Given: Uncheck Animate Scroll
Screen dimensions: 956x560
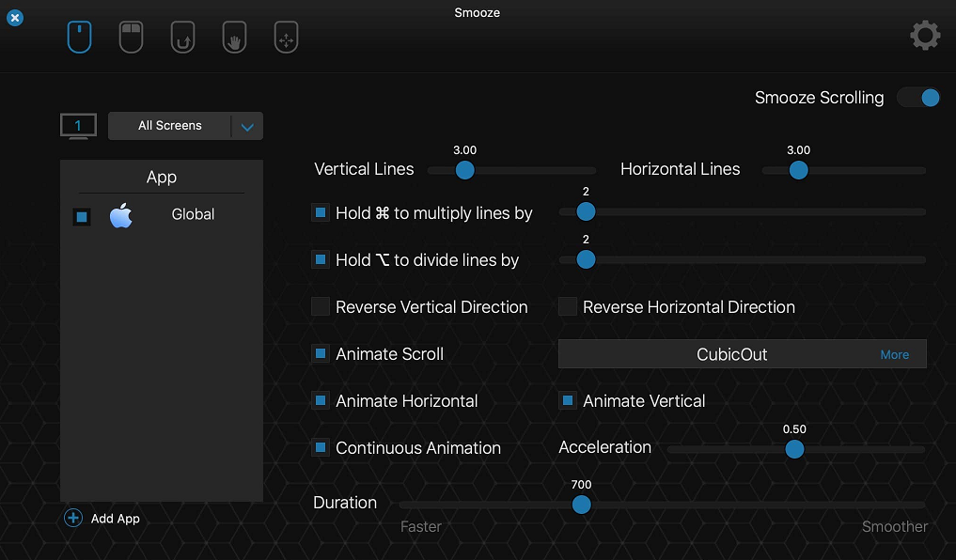Looking at the screenshot, I should pos(321,353).
